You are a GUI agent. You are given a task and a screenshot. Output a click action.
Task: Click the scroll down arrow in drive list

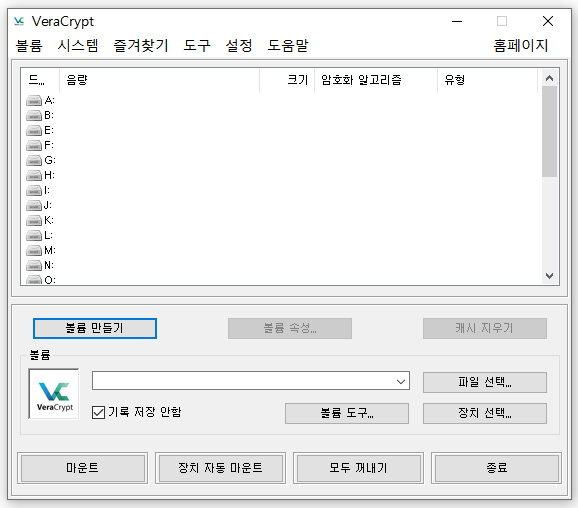coord(549,276)
